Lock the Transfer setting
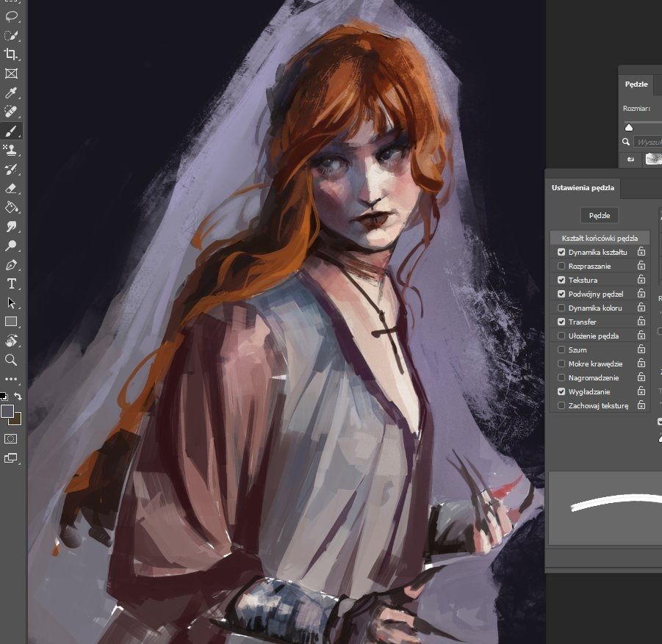Viewport: 662px width, 644px height. pos(641,321)
